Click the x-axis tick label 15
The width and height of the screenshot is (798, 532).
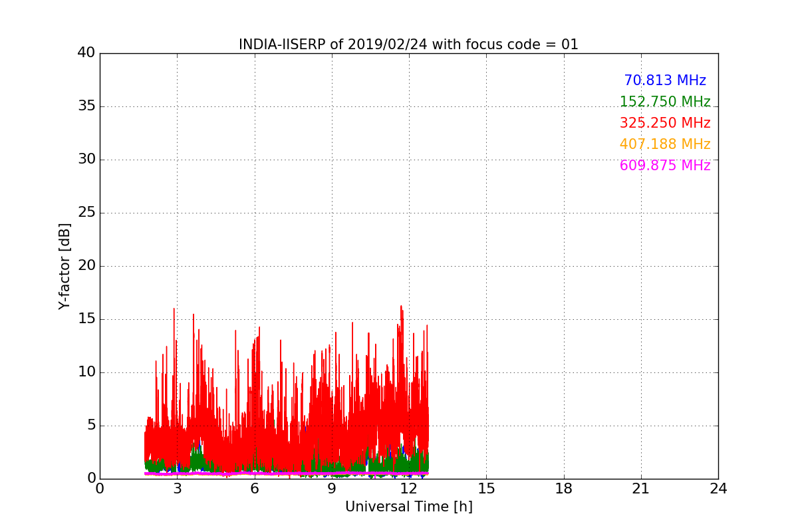click(x=486, y=489)
